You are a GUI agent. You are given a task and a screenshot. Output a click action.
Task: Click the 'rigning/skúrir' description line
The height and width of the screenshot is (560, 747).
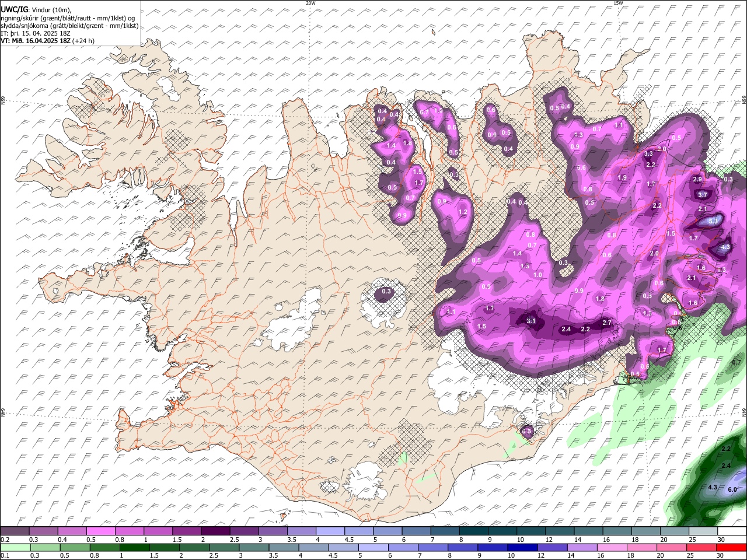coord(68,18)
